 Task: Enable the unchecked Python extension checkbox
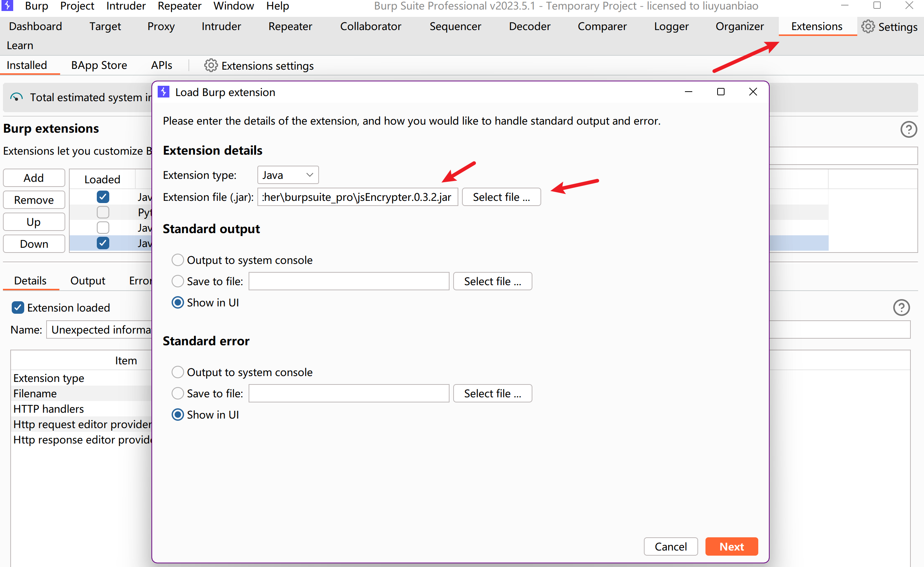[x=103, y=212]
